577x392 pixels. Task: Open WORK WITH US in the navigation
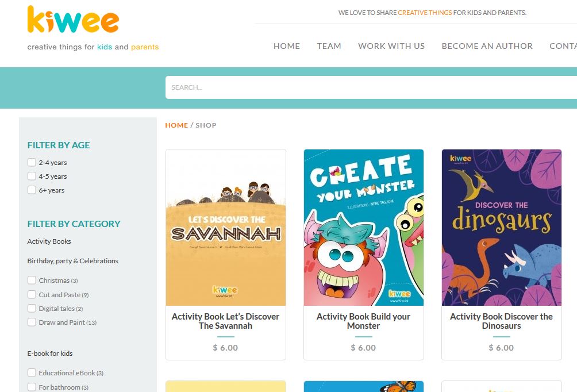click(x=391, y=46)
